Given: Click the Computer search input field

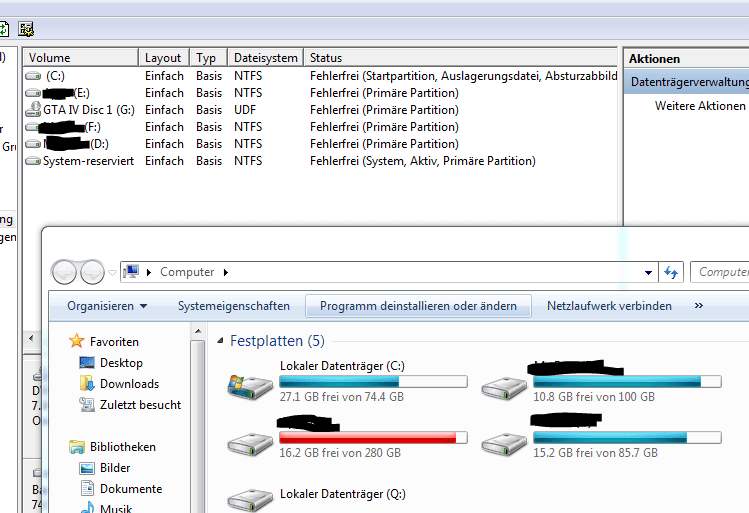Looking at the screenshot, I should click(x=720, y=272).
